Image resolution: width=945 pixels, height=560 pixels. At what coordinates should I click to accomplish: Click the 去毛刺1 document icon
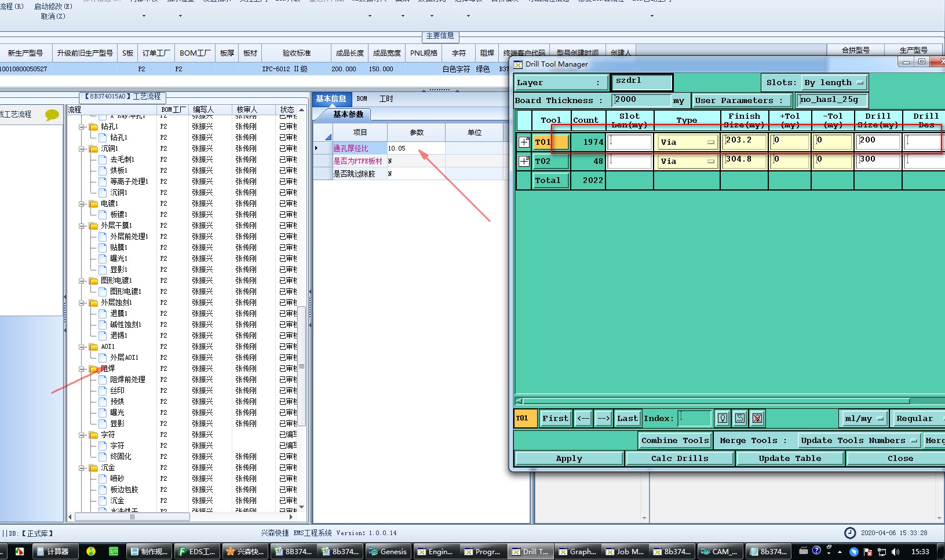point(103,159)
